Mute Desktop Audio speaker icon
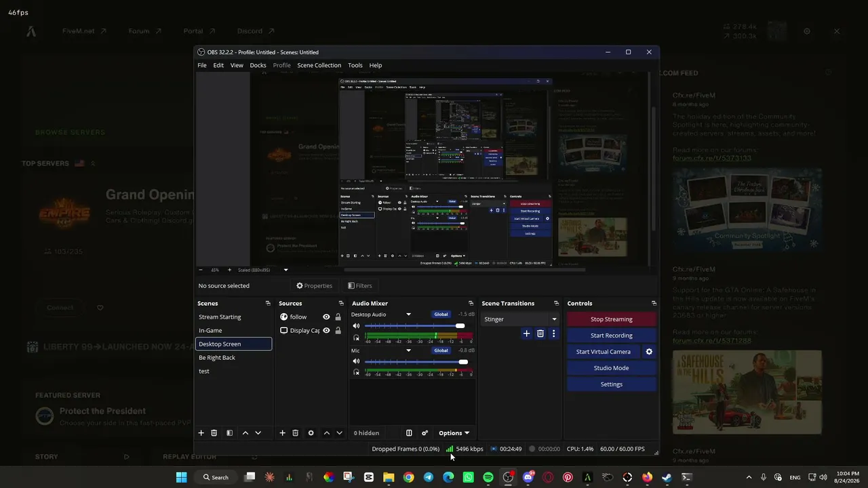The height and width of the screenshot is (488, 868). tap(356, 326)
